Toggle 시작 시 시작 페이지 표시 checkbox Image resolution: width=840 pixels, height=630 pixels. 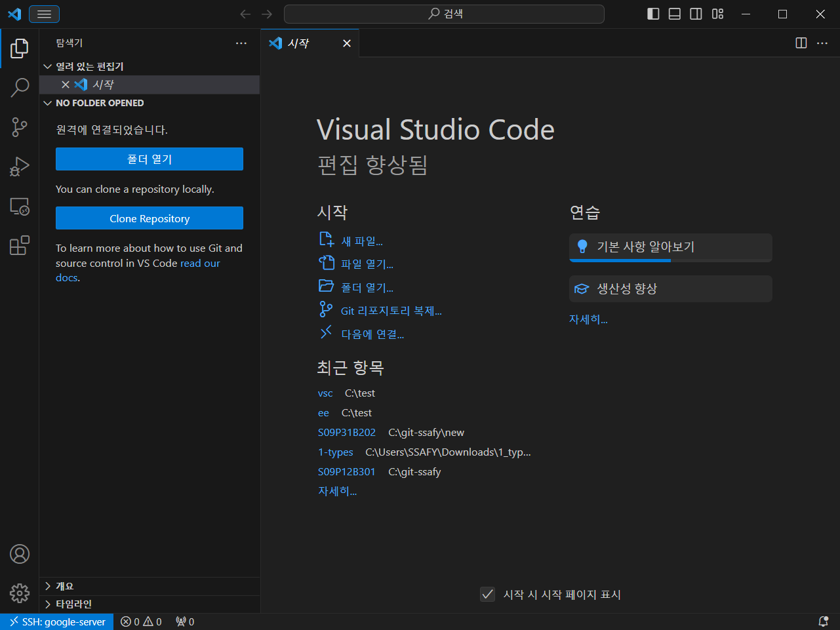click(x=487, y=595)
